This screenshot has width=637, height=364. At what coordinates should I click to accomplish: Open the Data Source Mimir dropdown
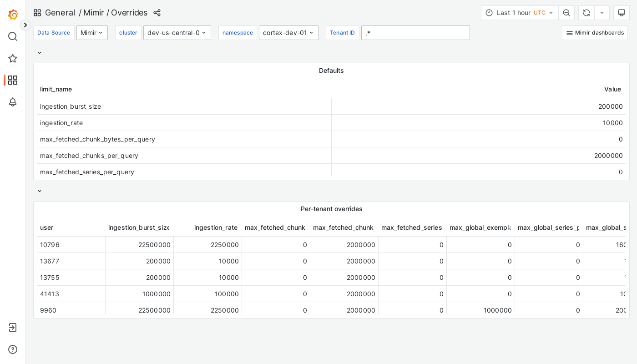[x=92, y=33]
